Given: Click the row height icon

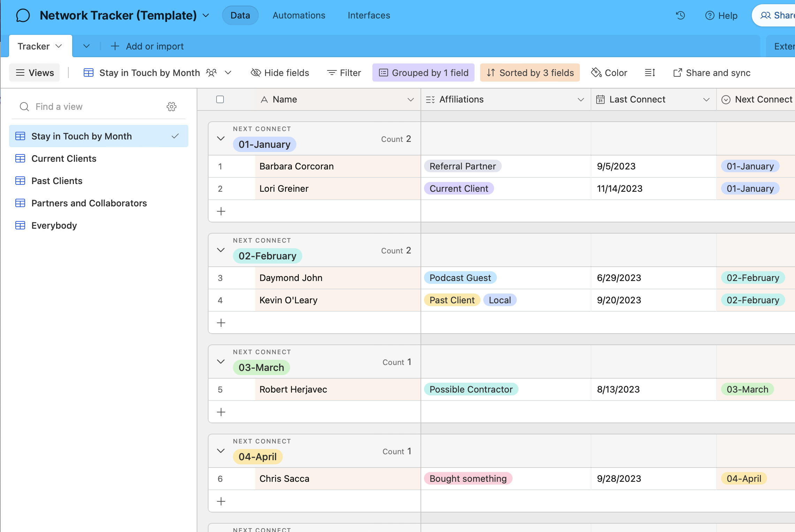Looking at the screenshot, I should point(650,73).
